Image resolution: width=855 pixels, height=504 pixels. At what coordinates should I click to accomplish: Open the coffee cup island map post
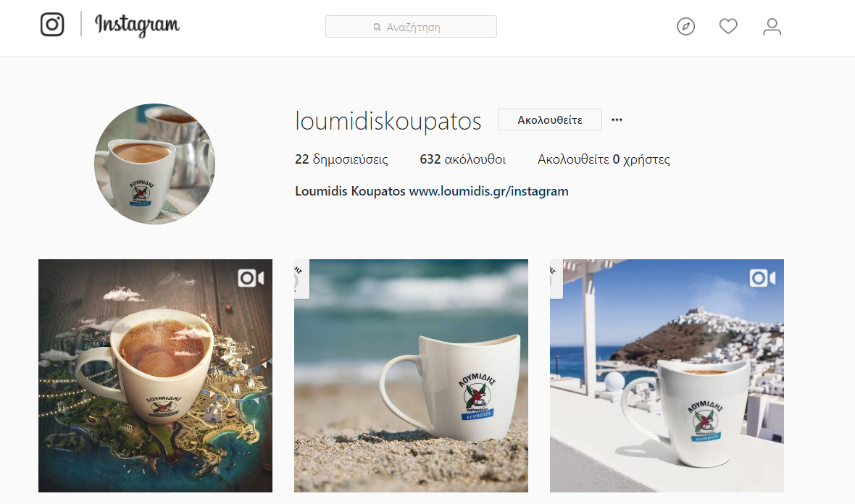(x=155, y=376)
